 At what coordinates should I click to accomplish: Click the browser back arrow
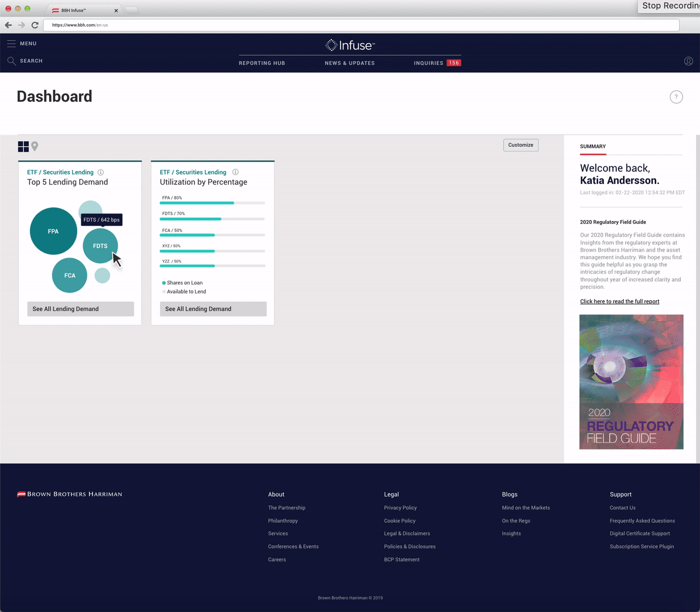[x=8, y=25]
